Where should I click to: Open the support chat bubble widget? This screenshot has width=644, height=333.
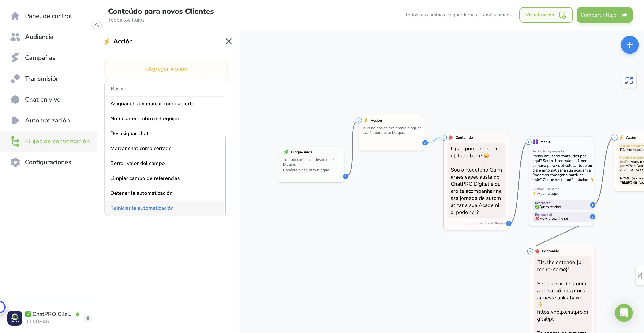point(624,313)
